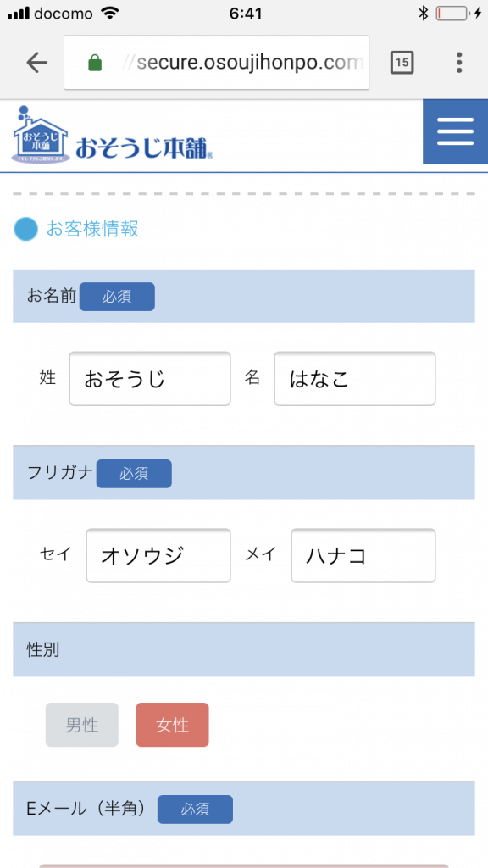
Task: Select the 女性 gender option
Action: 173,725
